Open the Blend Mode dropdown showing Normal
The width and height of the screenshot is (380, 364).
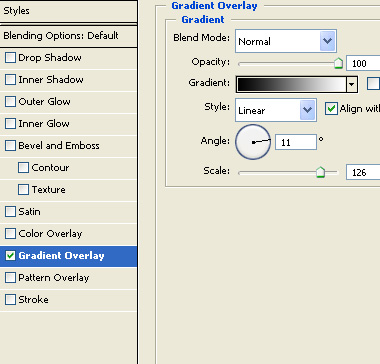(286, 41)
